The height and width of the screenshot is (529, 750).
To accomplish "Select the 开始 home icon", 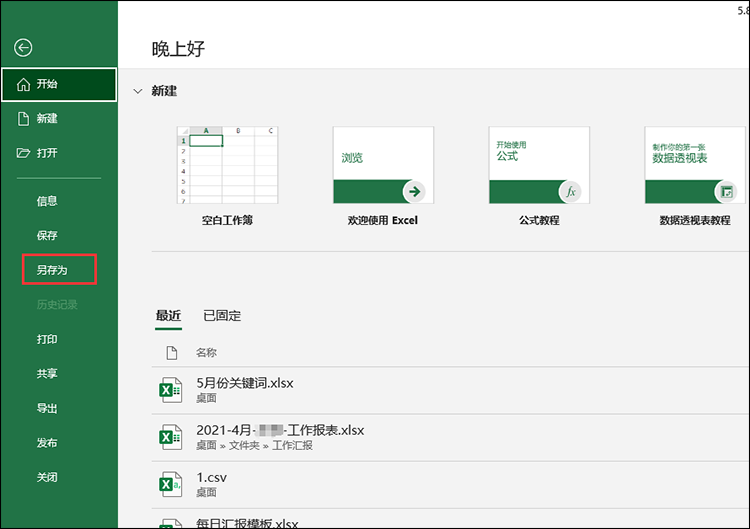I will click(x=23, y=85).
